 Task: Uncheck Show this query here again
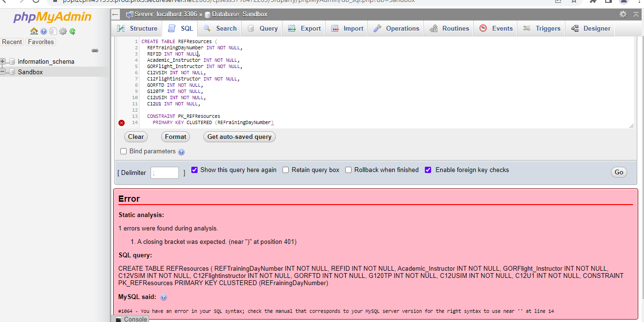(195, 170)
